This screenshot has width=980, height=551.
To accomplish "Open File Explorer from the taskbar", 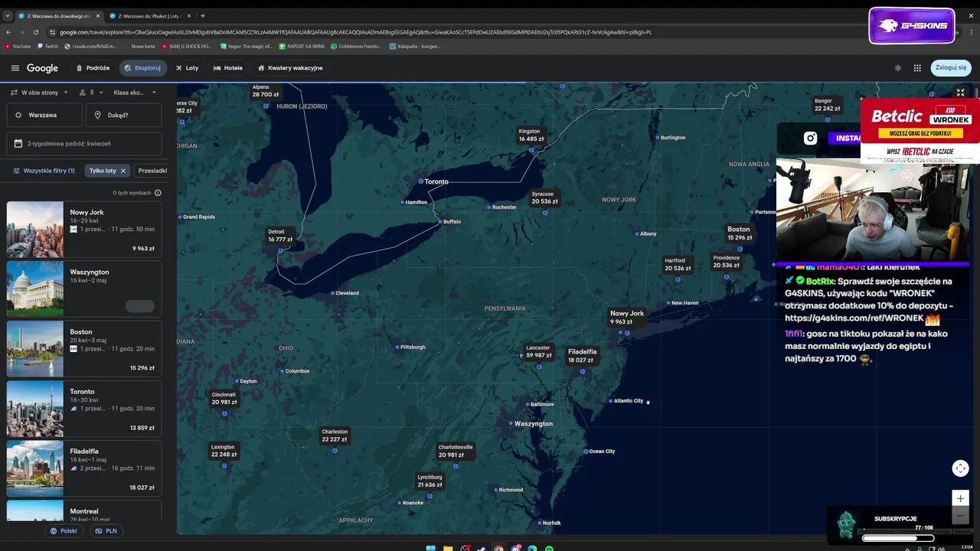I will click(447, 548).
